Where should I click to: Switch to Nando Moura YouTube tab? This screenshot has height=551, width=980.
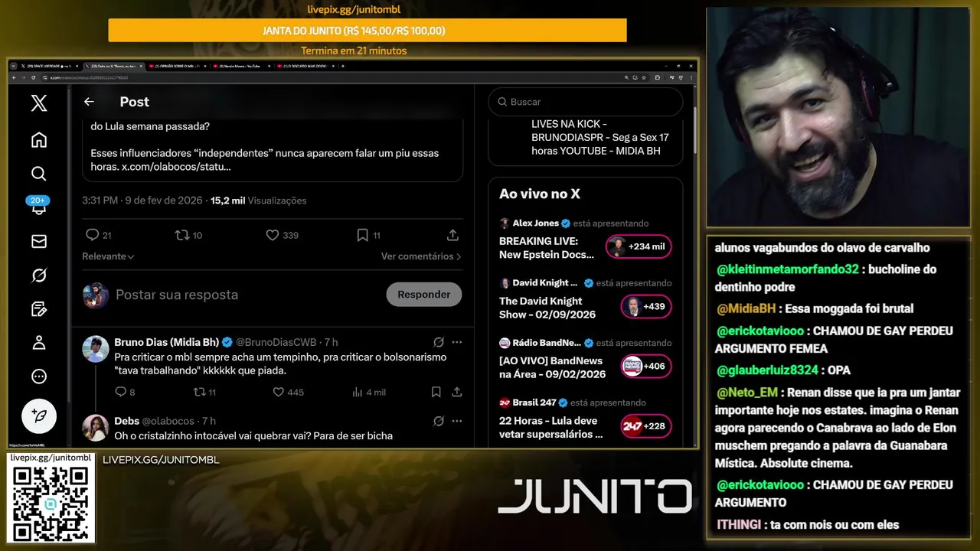click(x=241, y=66)
